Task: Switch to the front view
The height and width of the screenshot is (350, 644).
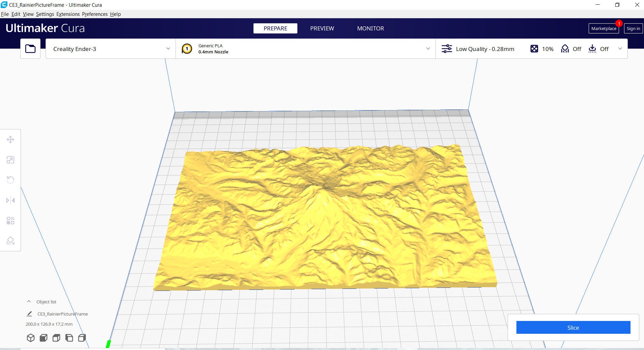Action: 43,337
